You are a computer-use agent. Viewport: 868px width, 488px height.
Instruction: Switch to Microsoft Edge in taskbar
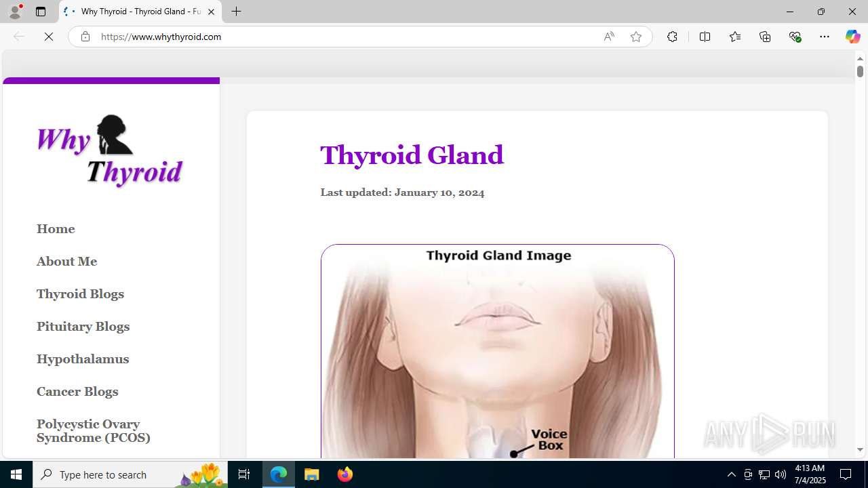pos(279,474)
